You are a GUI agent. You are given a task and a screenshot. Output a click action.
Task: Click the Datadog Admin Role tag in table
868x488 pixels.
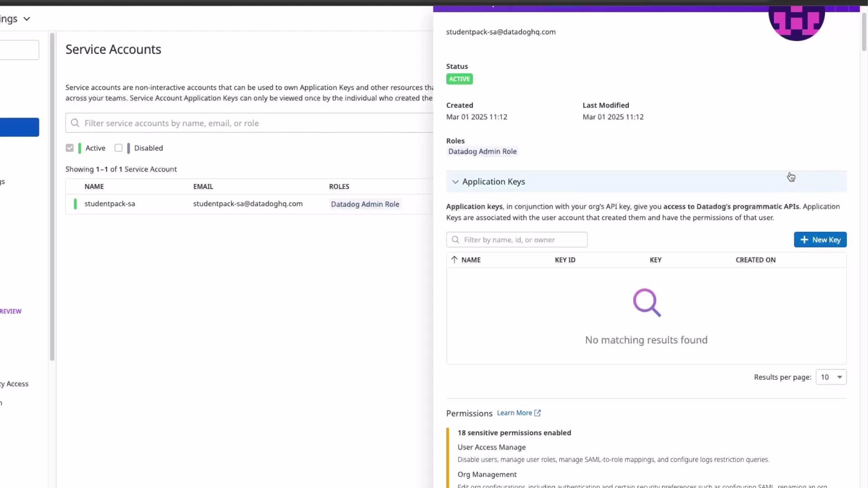365,204
